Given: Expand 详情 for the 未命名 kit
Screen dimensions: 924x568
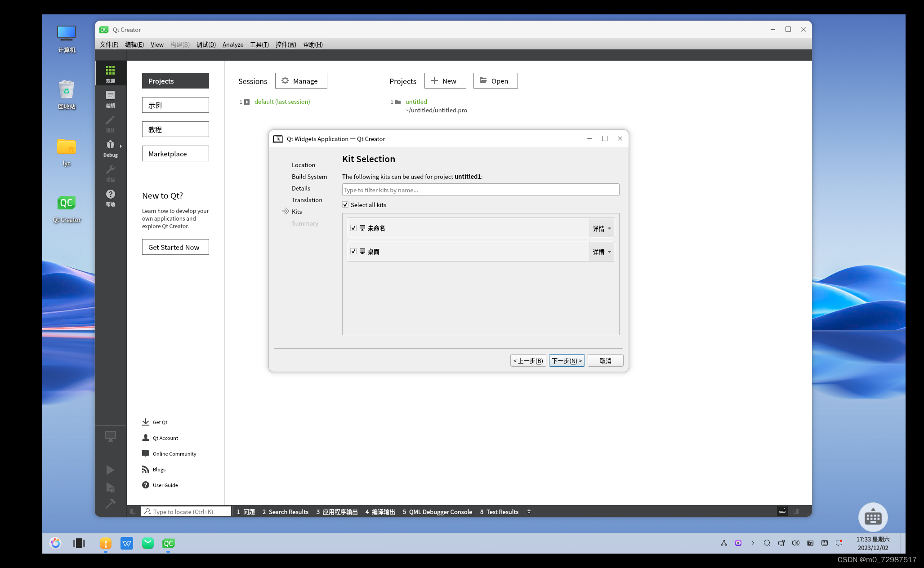Looking at the screenshot, I should 602,228.
